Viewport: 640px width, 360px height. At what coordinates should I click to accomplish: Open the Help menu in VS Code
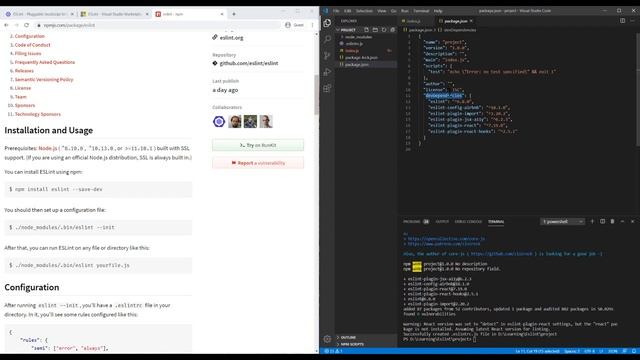(438, 11)
